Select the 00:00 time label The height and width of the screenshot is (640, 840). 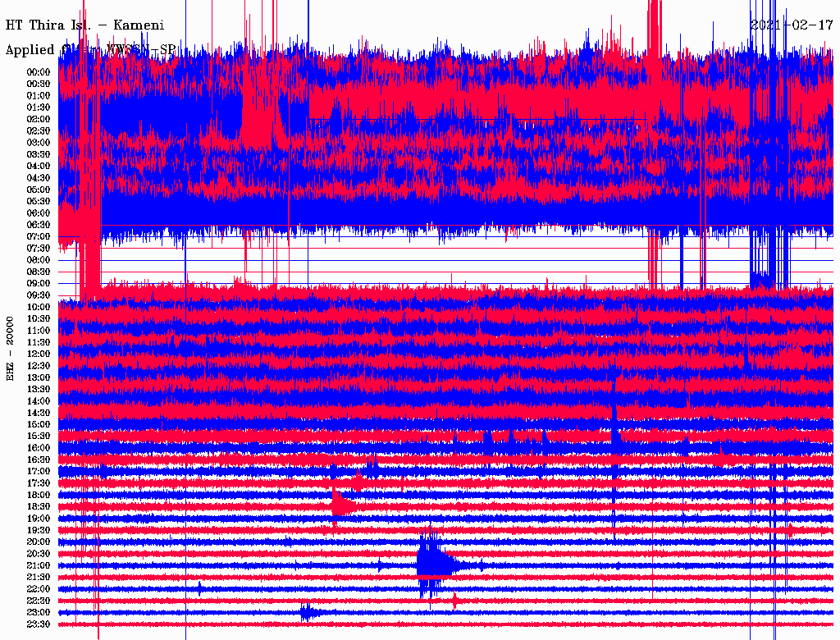click(x=39, y=72)
